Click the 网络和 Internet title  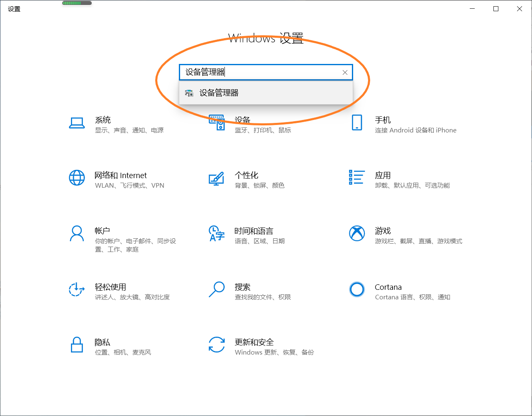121,175
